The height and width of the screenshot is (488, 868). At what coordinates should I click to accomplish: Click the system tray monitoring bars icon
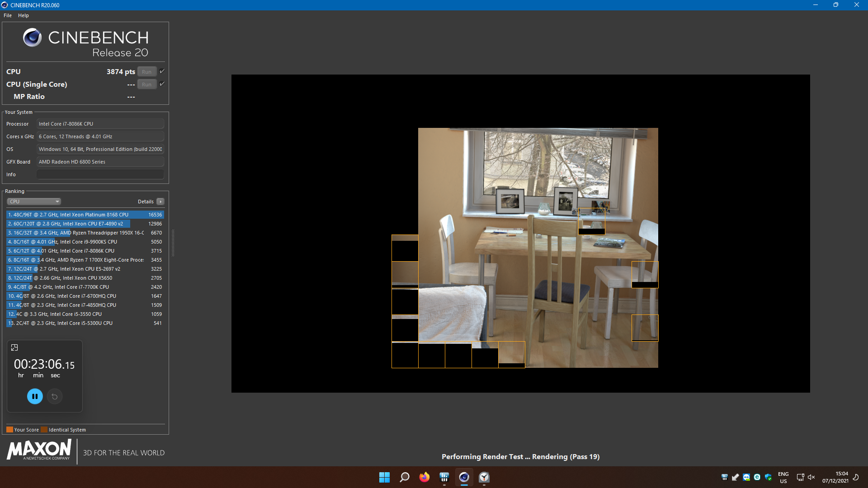tap(725, 477)
